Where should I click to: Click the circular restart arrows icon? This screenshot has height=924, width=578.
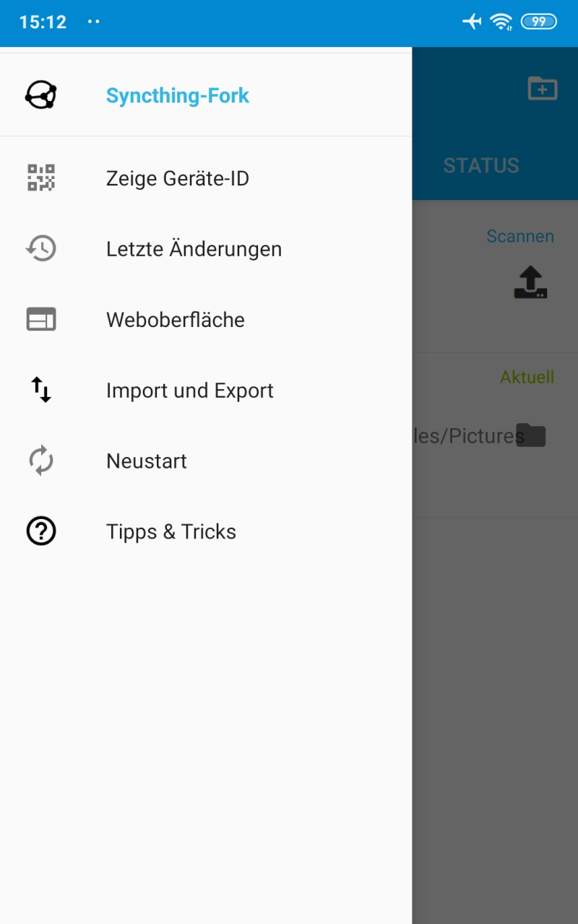(x=41, y=461)
